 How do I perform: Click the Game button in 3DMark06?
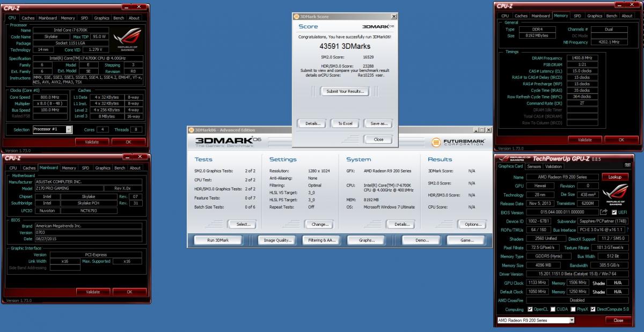467,240
